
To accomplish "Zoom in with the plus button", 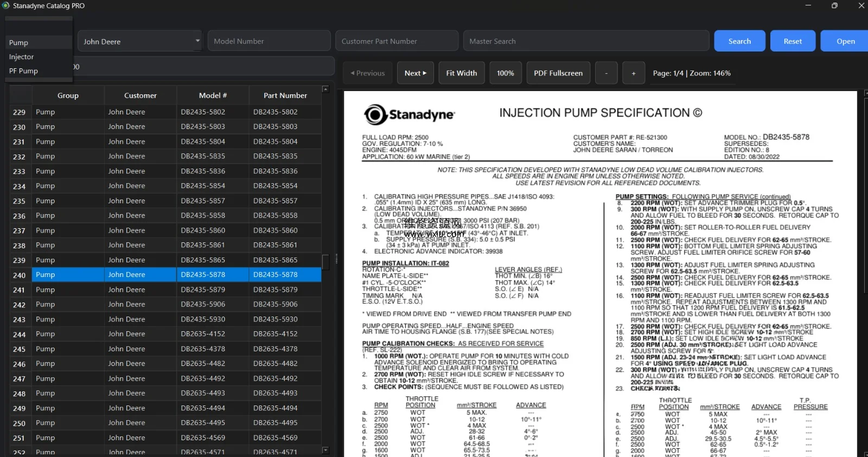I will click(634, 73).
